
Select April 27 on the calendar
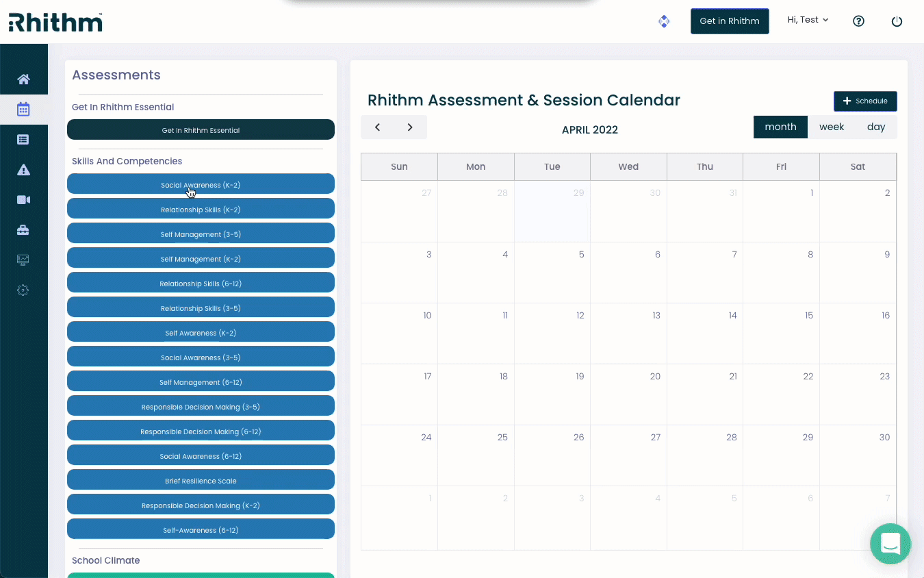click(628, 455)
